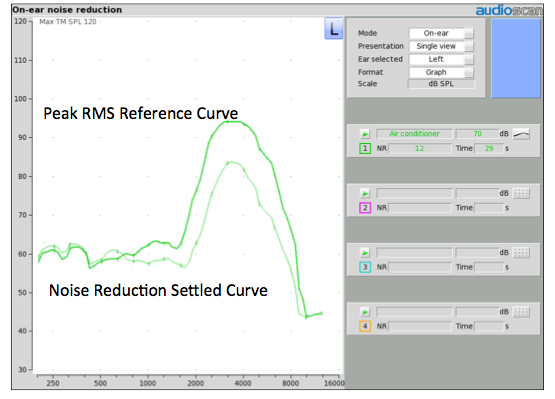
Task: Open curve icon for test 1
Action: [x=521, y=134]
